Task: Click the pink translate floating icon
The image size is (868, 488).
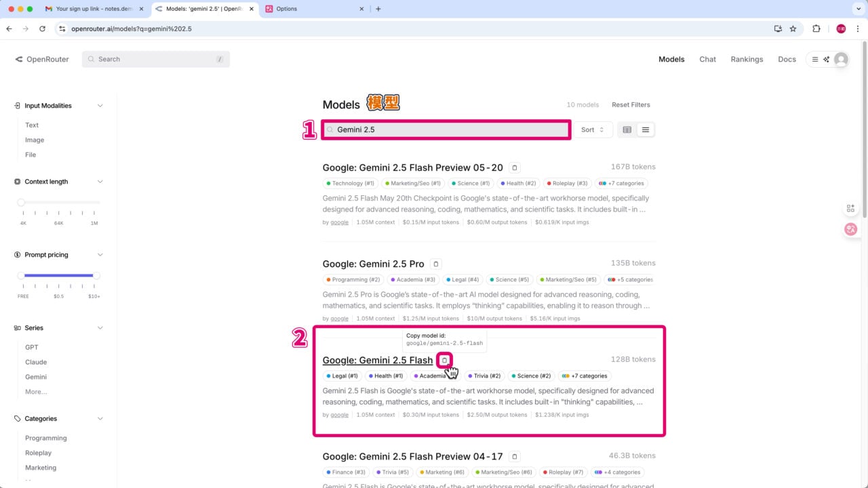Action: pyautogui.click(x=850, y=229)
